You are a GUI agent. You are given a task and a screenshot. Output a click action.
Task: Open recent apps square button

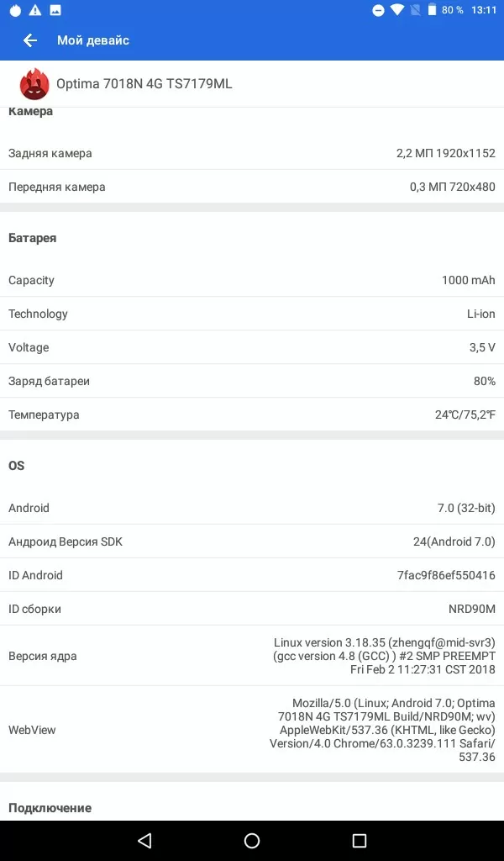360,840
